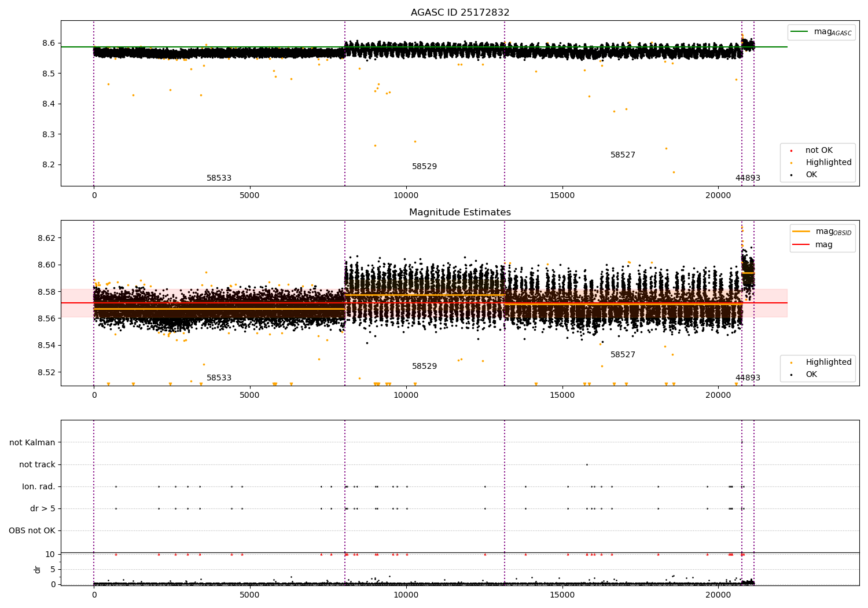
Task: Click the 8.2 y-axis tick in top plot
Action: point(49,165)
